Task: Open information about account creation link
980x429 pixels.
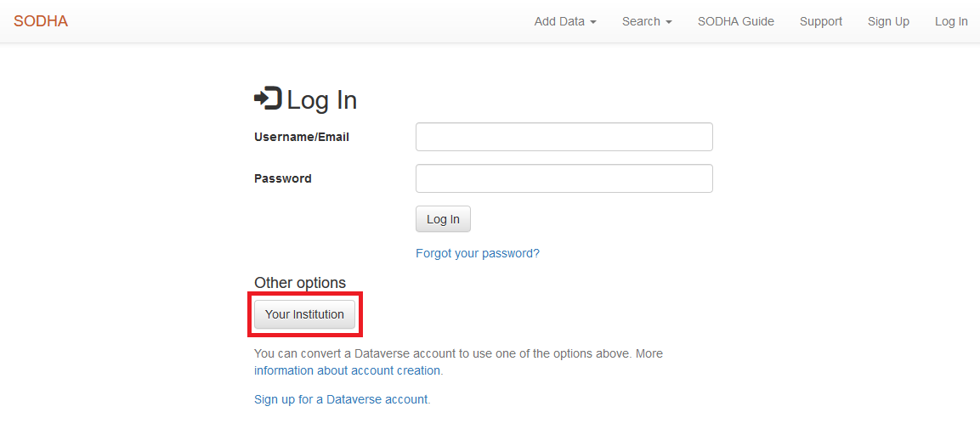Action: click(347, 370)
